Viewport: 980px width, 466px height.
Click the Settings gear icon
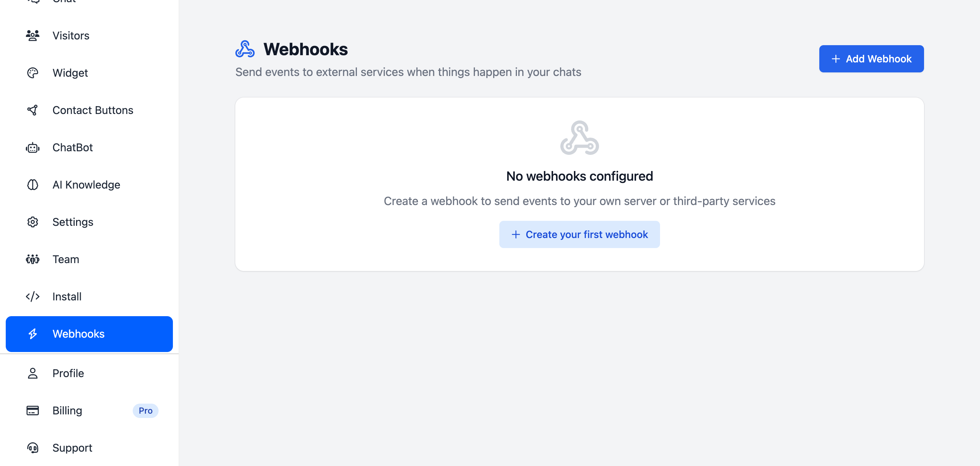pyautogui.click(x=33, y=222)
